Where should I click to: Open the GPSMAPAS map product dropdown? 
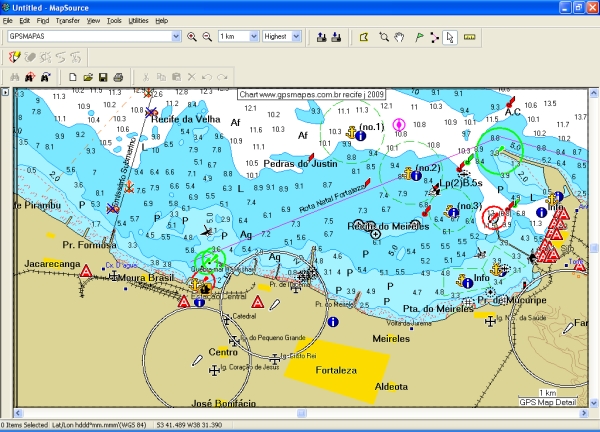(177, 37)
